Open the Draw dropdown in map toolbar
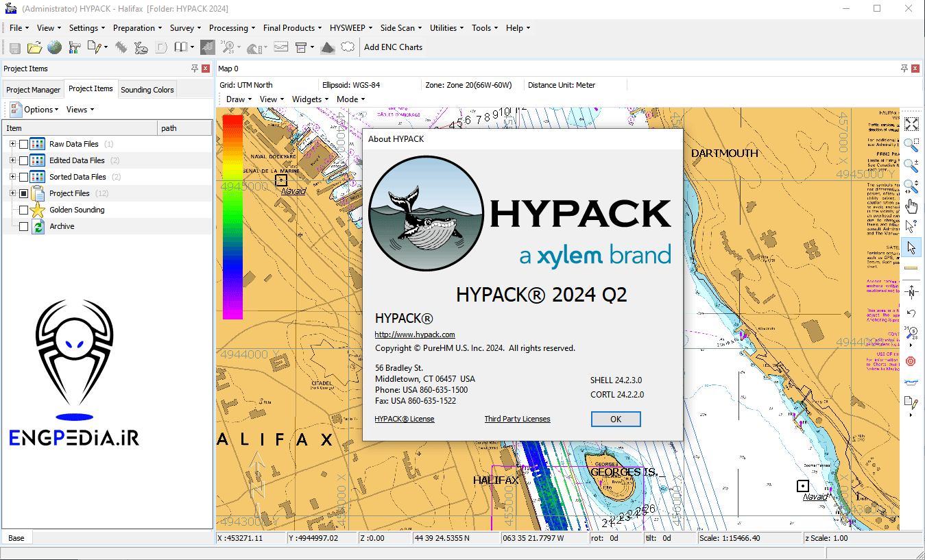925x560 pixels. click(239, 99)
